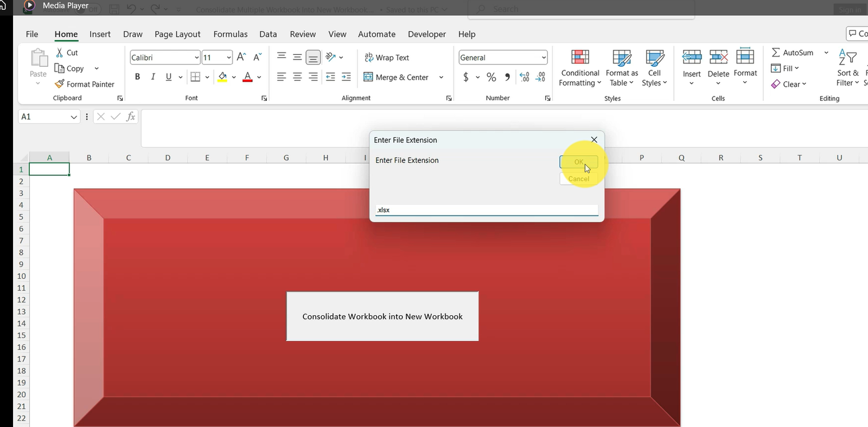The width and height of the screenshot is (868, 427).
Task: Click the Insert Function fx icon
Action: pyautogui.click(x=131, y=117)
